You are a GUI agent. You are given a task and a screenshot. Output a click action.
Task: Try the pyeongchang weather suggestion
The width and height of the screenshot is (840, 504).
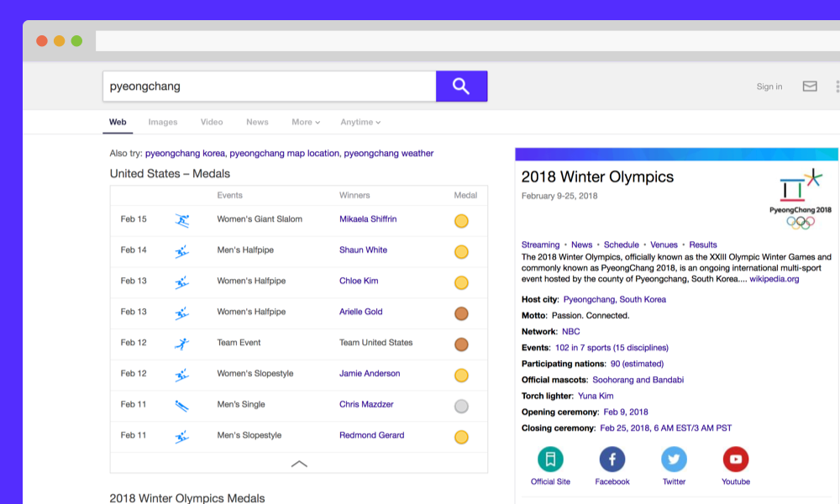click(388, 153)
